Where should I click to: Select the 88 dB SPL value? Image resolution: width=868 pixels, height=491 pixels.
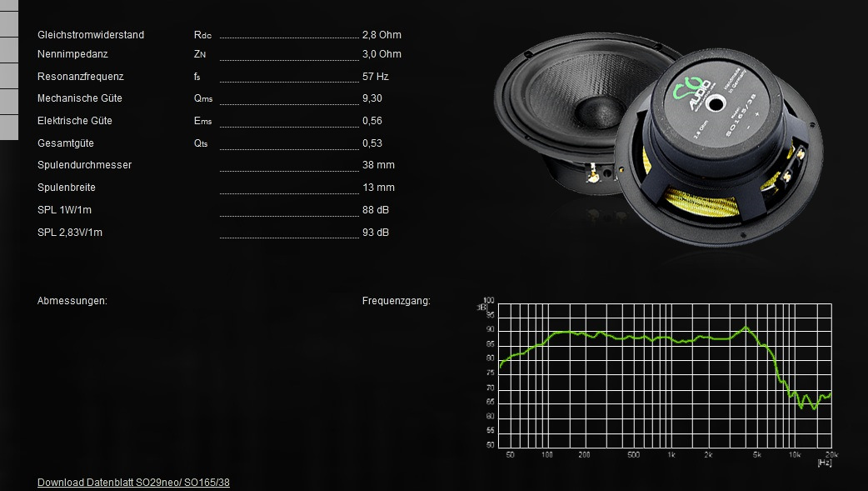(x=376, y=210)
